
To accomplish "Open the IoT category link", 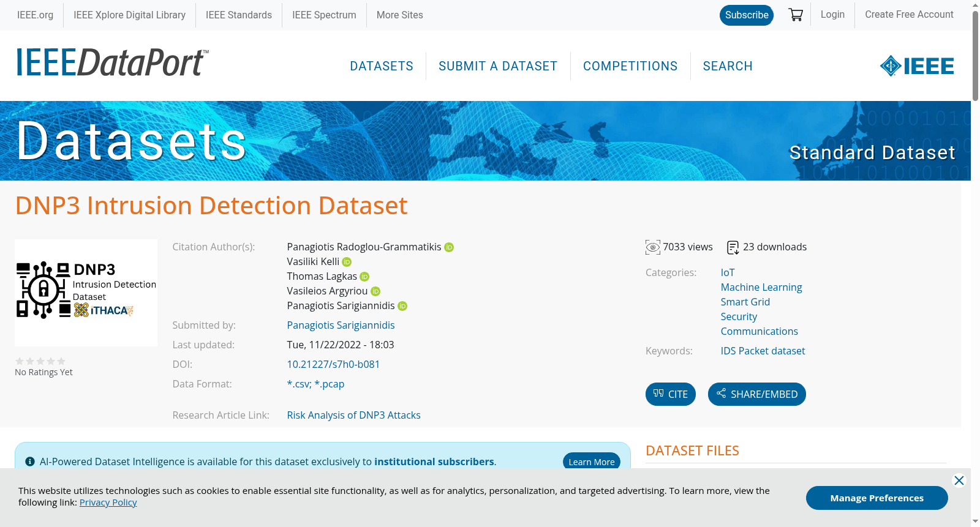I will tap(728, 273).
